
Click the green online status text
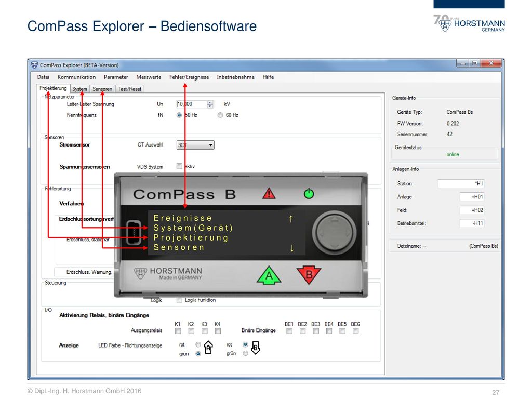[x=453, y=154]
